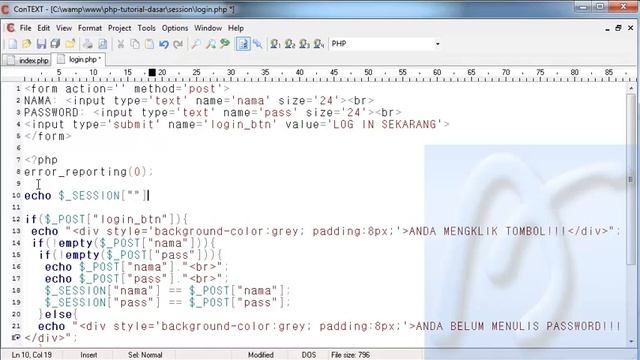The width and height of the screenshot is (640, 360).
Task: Click the Replace icon
Action: (x=225, y=44)
